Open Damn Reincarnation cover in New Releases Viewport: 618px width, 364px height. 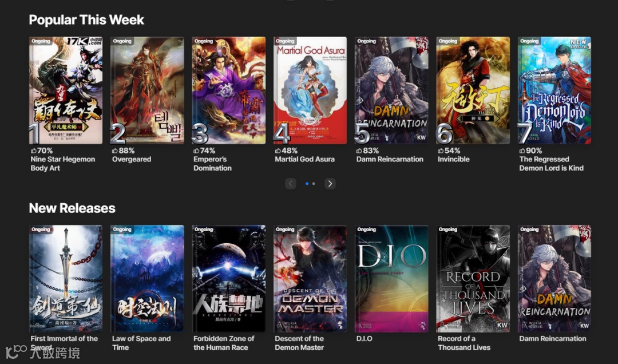click(554, 278)
